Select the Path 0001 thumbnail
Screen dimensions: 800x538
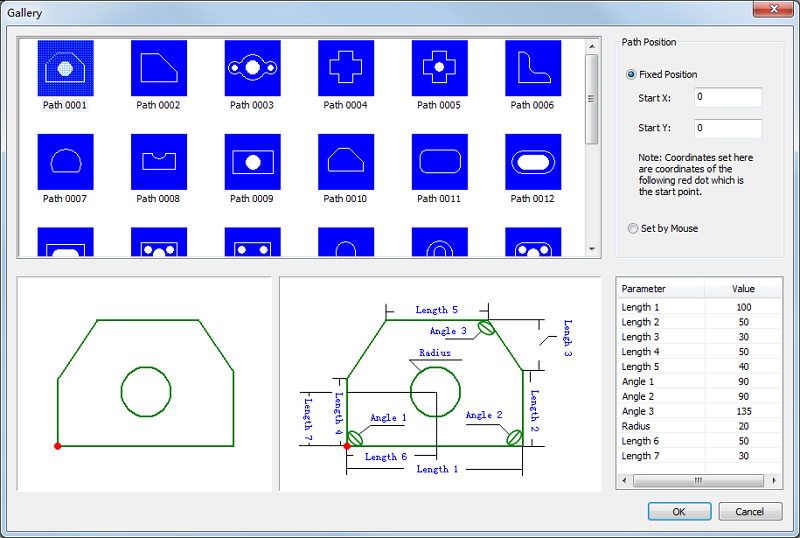(x=65, y=68)
